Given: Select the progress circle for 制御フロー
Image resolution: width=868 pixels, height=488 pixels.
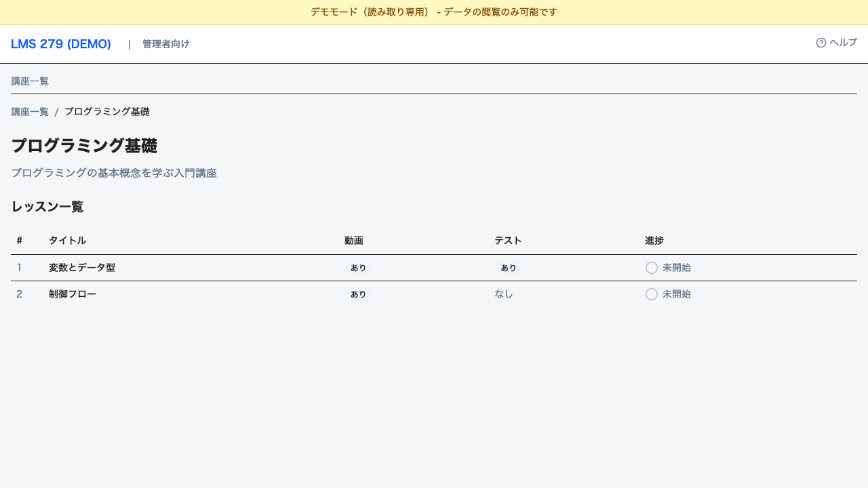Looking at the screenshot, I should point(651,293).
